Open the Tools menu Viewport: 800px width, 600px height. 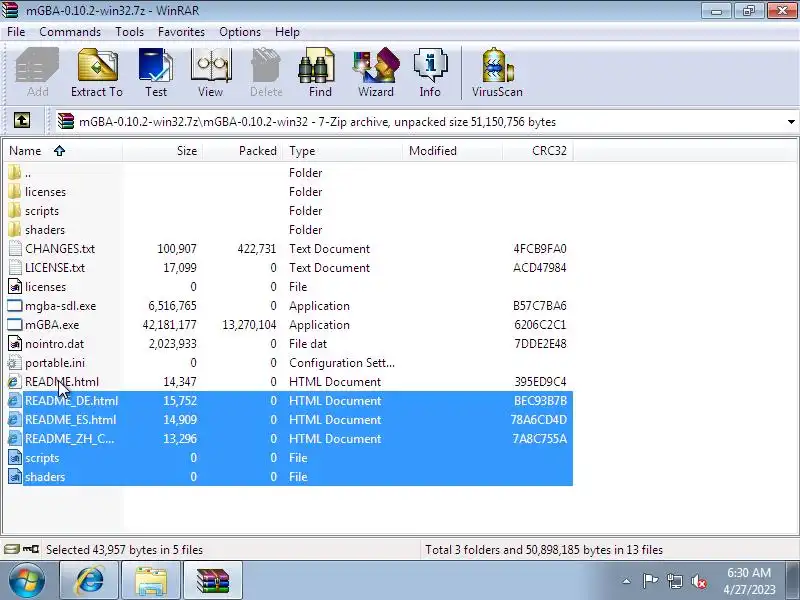coord(129,32)
